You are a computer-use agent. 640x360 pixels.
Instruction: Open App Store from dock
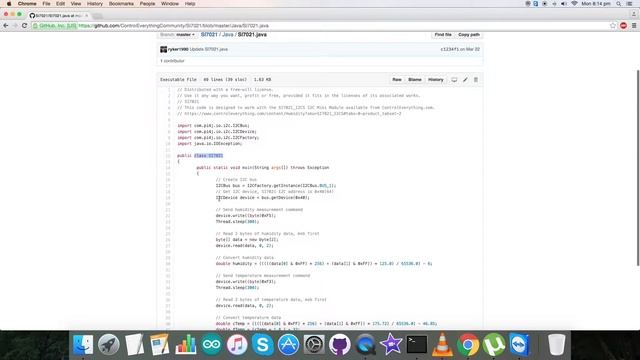289,344
